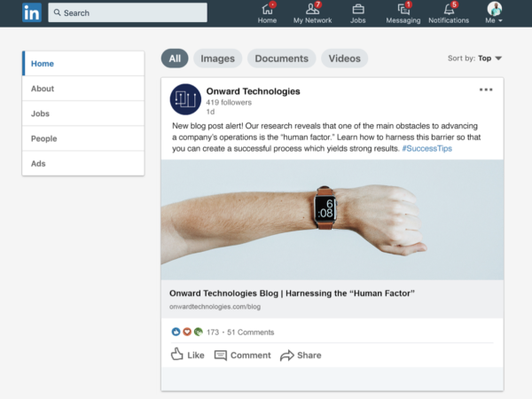Like the Onward Technologies post
The width and height of the screenshot is (532, 399).
[188, 355]
